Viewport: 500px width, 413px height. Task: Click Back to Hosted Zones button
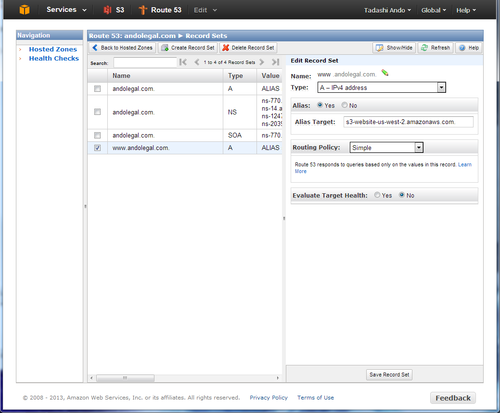coord(122,48)
